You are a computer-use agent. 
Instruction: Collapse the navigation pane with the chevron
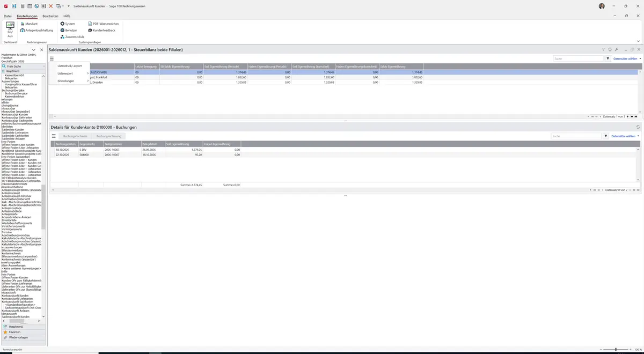tap(34, 50)
